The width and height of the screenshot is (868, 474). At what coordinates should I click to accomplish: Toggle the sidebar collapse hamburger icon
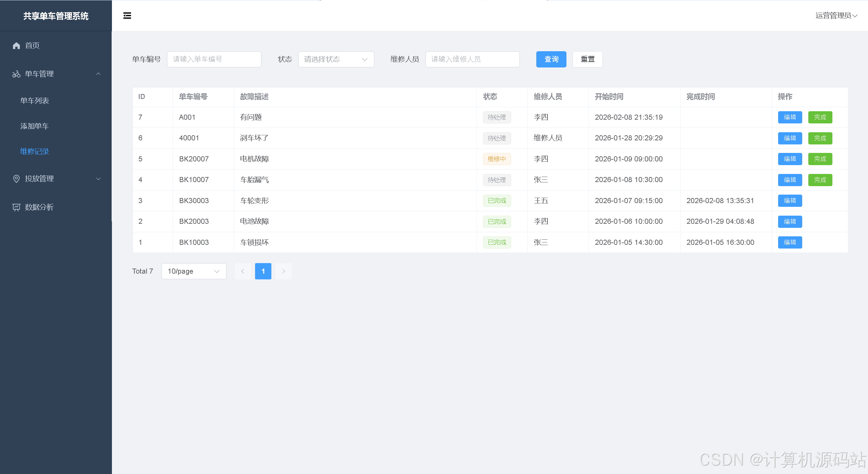click(x=127, y=16)
